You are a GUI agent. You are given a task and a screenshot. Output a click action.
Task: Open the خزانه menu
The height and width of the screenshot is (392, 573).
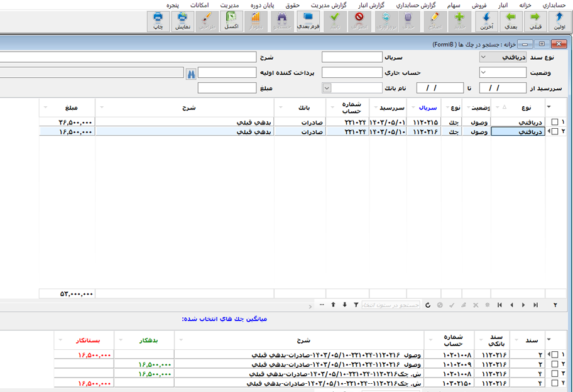[525, 5]
